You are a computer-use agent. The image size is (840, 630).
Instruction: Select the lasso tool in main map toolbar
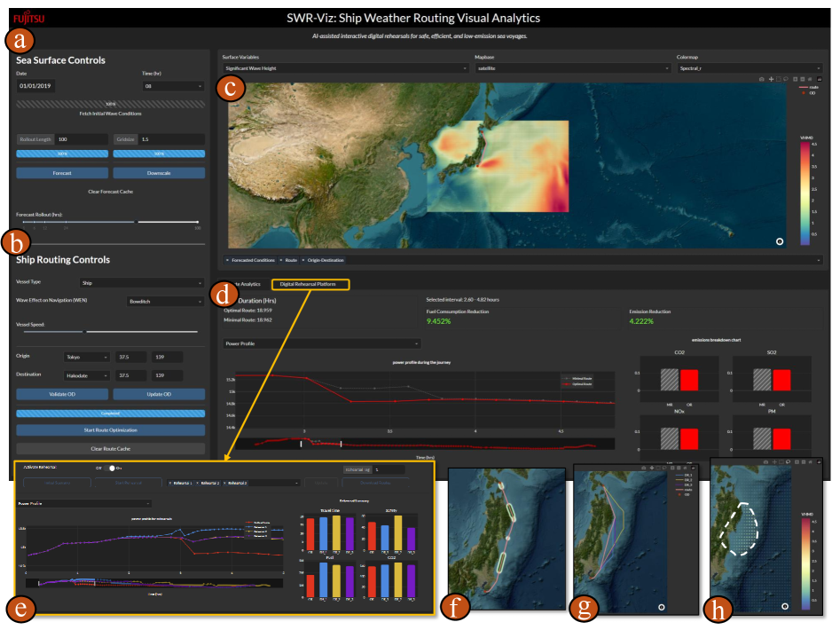point(787,79)
